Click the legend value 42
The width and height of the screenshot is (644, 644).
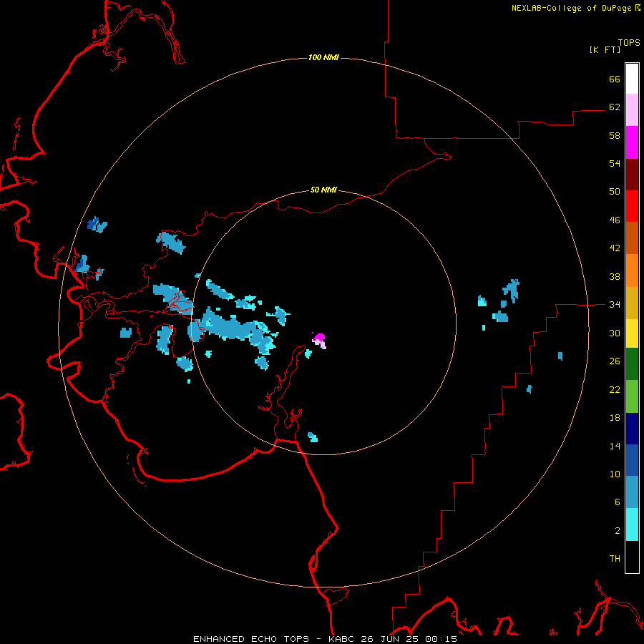coord(615,248)
